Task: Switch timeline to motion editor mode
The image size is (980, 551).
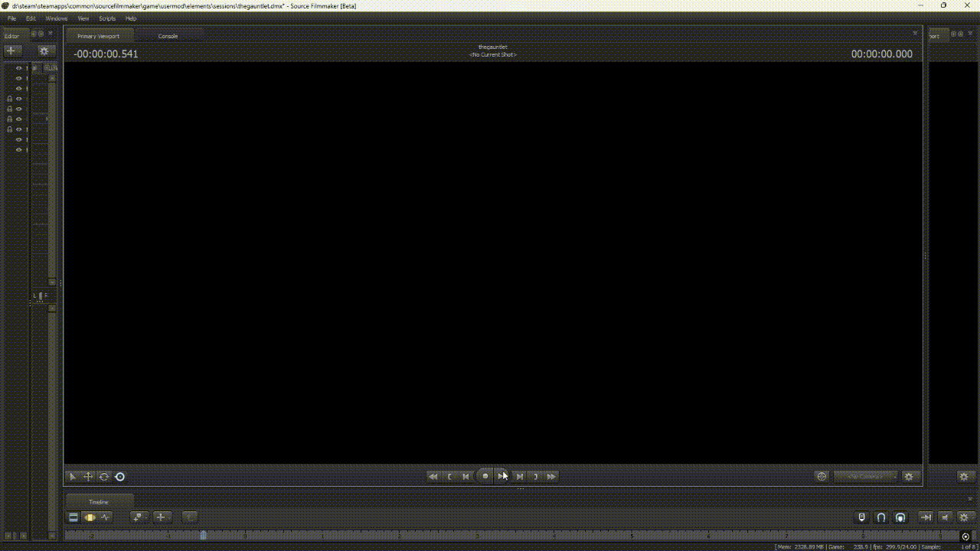Action: tap(90, 517)
